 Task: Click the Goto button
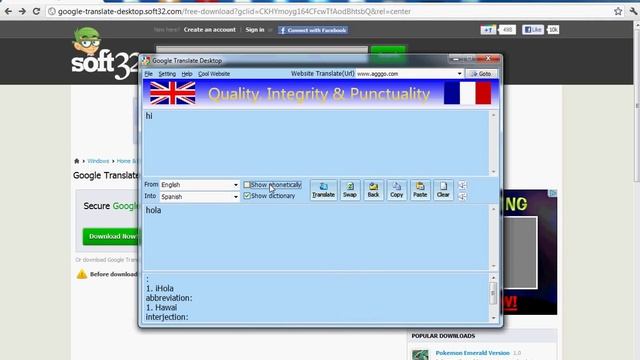coord(481,74)
